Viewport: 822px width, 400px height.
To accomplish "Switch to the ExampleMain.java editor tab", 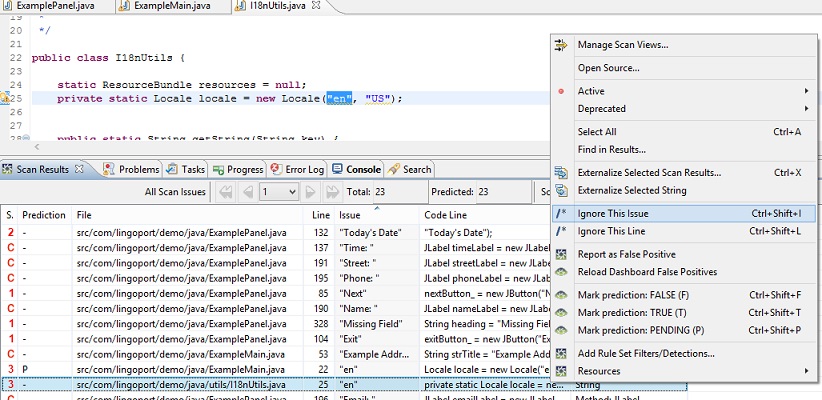I will (x=175, y=7).
